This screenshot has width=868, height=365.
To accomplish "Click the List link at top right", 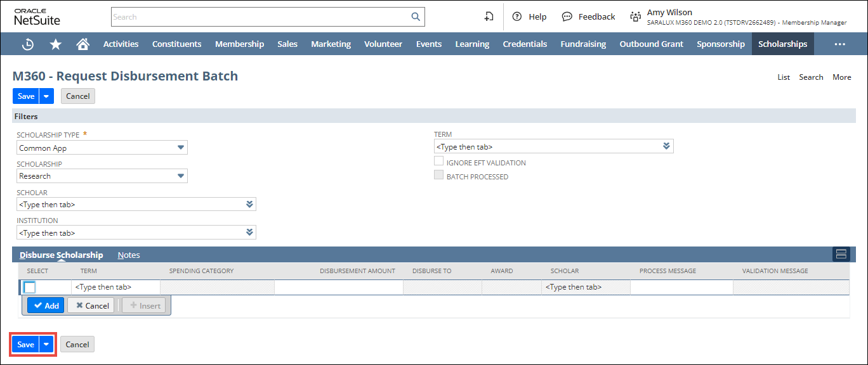I will 784,77.
